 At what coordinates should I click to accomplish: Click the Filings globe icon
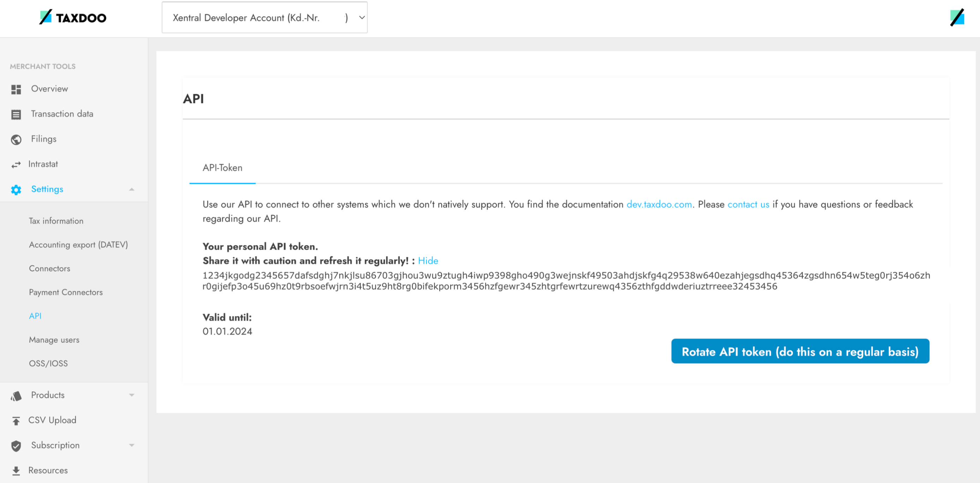coord(16,140)
